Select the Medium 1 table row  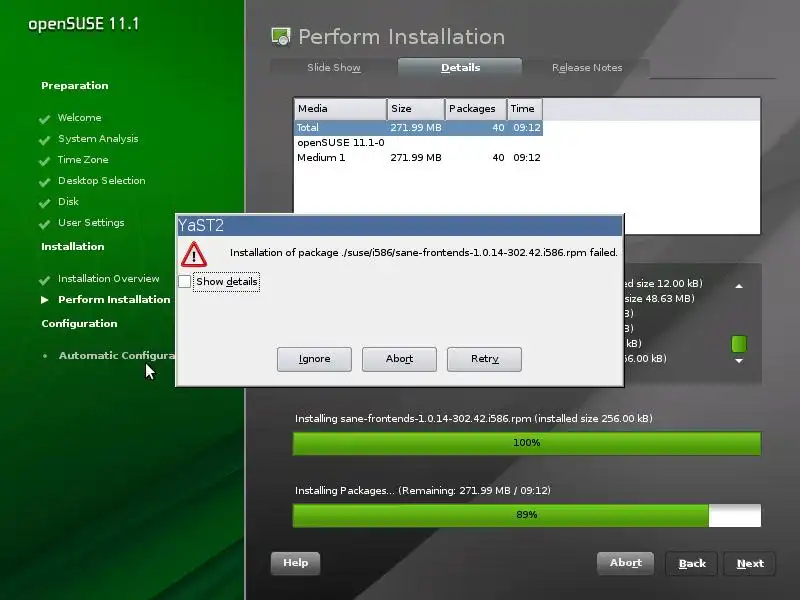pos(418,158)
